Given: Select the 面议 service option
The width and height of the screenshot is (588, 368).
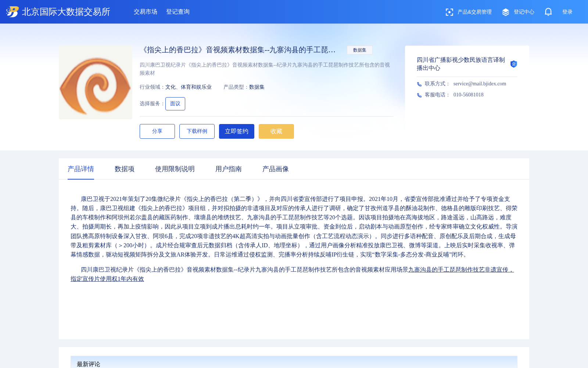Looking at the screenshot, I should [x=175, y=104].
